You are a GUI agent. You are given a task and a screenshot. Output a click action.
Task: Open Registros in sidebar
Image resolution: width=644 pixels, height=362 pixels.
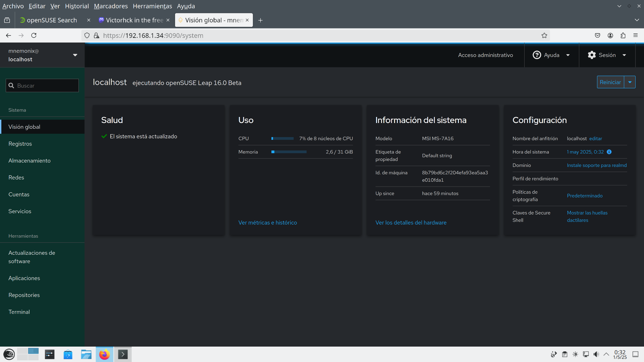42,144
